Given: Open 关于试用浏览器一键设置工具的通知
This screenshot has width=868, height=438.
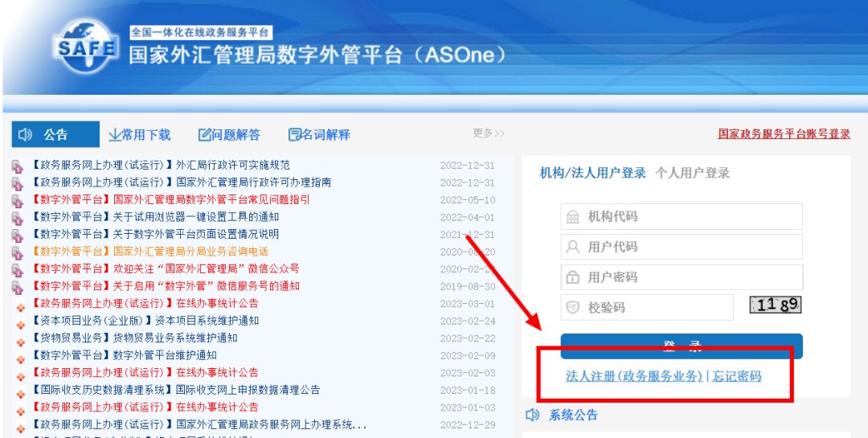Looking at the screenshot, I should pyautogui.click(x=155, y=217).
